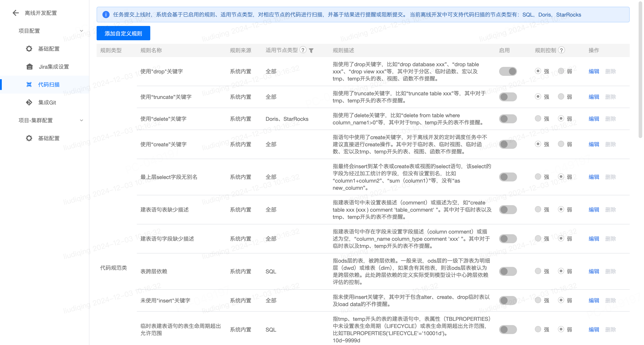644x345 pixels.
Task: Open the 规则控制 help question mark
Action: coord(562,50)
